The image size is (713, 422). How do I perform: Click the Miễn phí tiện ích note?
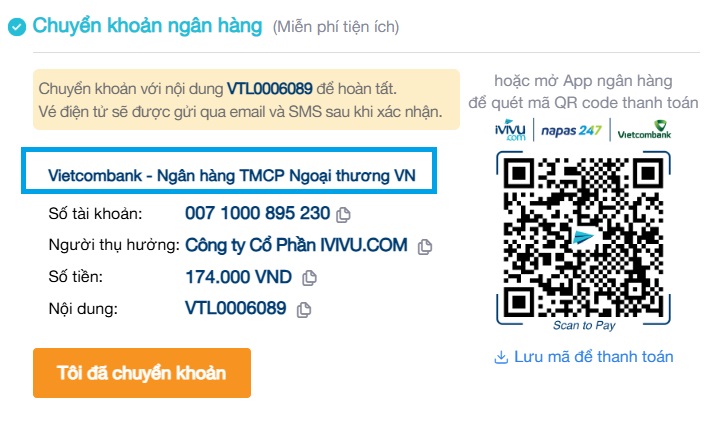pos(336,27)
